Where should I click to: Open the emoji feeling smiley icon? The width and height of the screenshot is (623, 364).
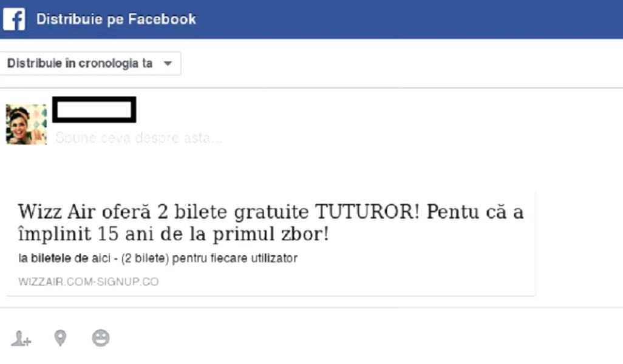pos(101,338)
